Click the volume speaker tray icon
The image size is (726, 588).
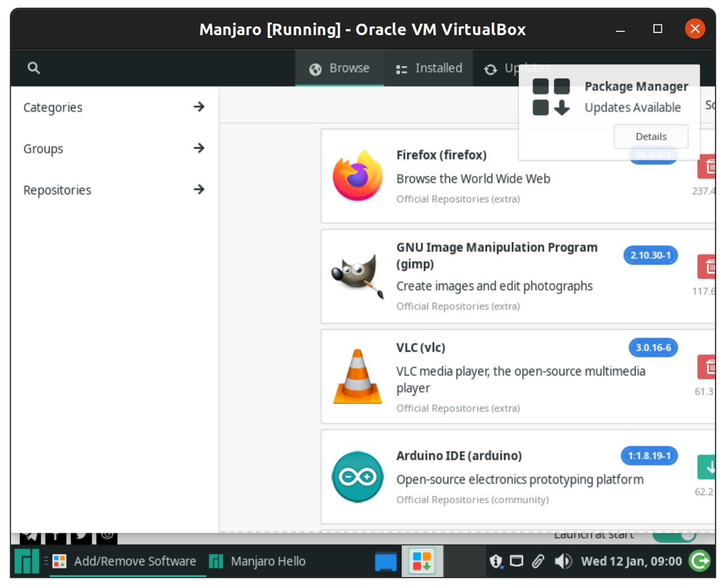coord(563,561)
